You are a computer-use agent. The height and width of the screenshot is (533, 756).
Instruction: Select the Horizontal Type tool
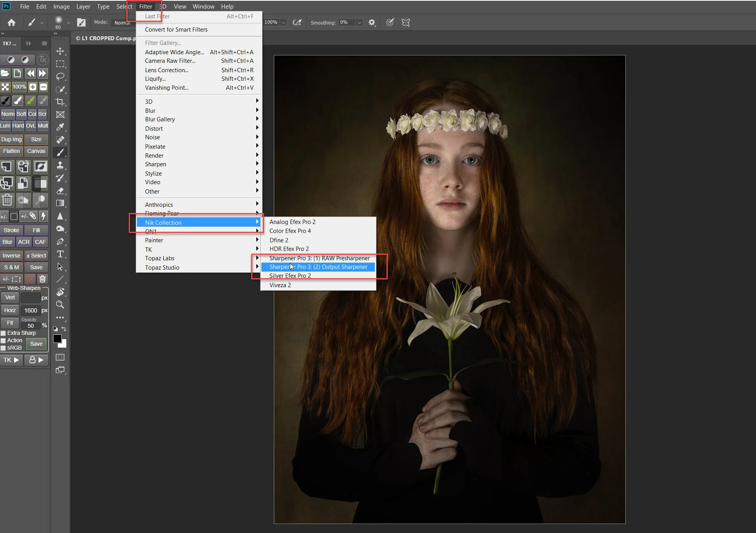point(60,254)
